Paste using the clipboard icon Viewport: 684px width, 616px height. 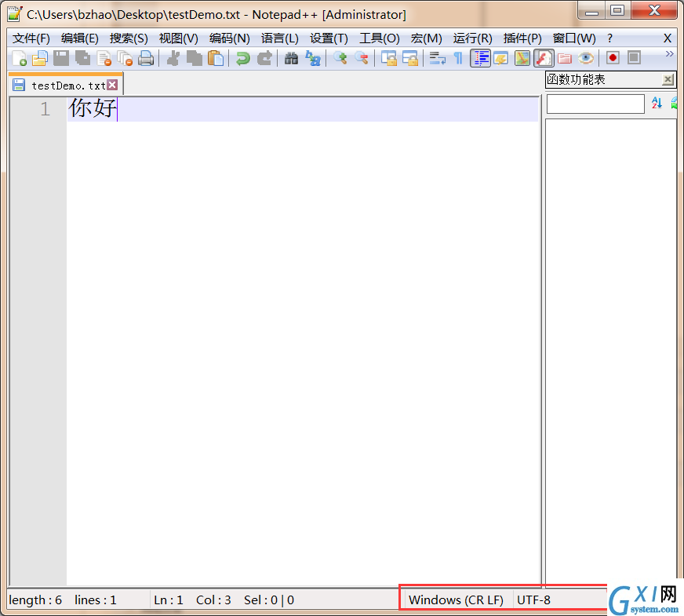tap(216, 58)
